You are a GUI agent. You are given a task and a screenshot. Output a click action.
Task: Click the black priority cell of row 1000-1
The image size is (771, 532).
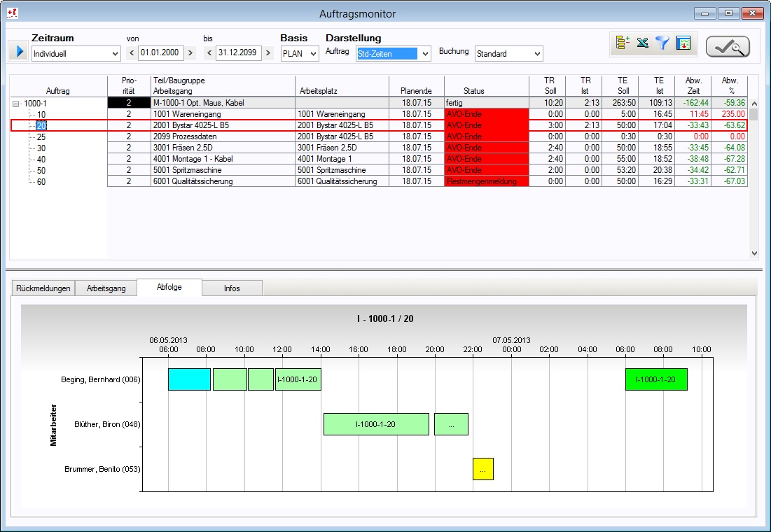click(129, 103)
